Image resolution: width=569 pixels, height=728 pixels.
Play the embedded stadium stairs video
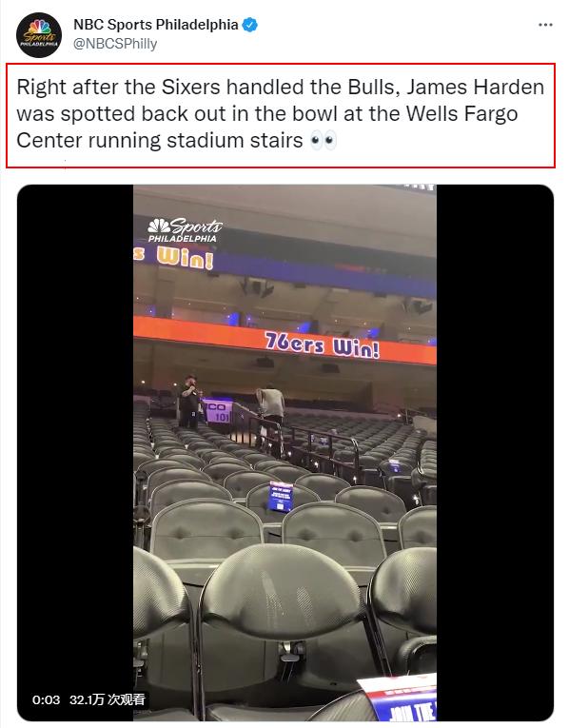coord(284,453)
